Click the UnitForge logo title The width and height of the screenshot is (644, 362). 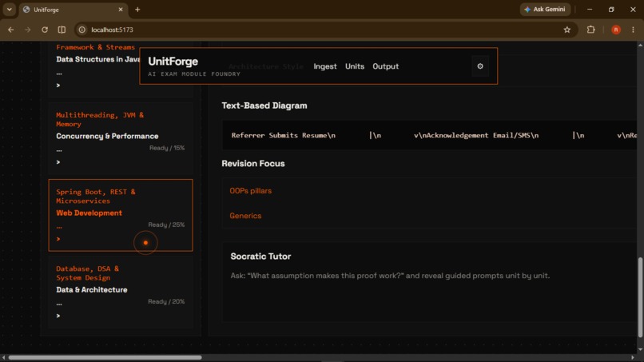click(x=173, y=62)
